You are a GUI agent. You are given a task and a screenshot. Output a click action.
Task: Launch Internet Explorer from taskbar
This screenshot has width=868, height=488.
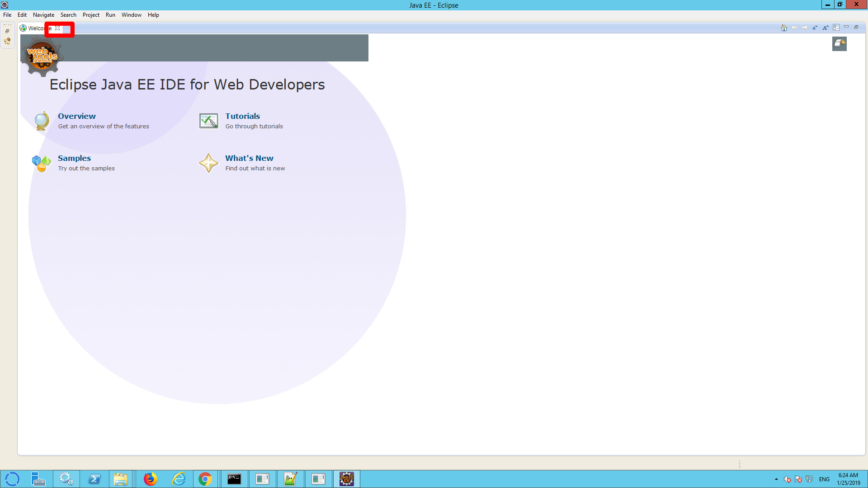[x=179, y=479]
